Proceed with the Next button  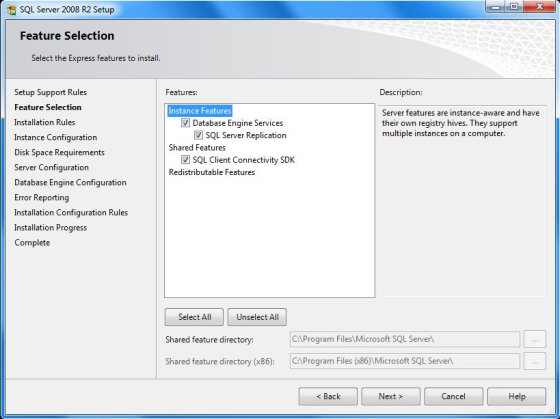[x=391, y=396]
